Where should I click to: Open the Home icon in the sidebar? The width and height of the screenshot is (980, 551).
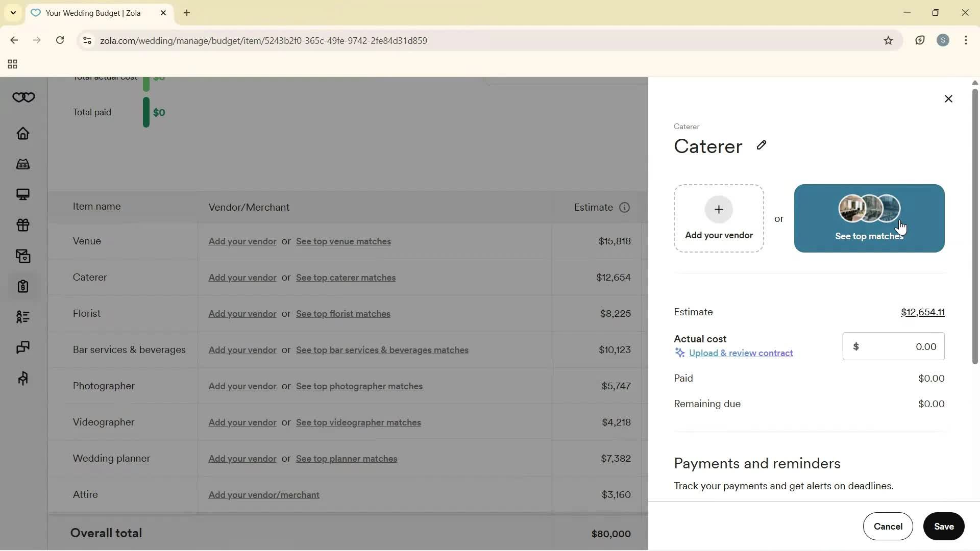pyautogui.click(x=23, y=134)
